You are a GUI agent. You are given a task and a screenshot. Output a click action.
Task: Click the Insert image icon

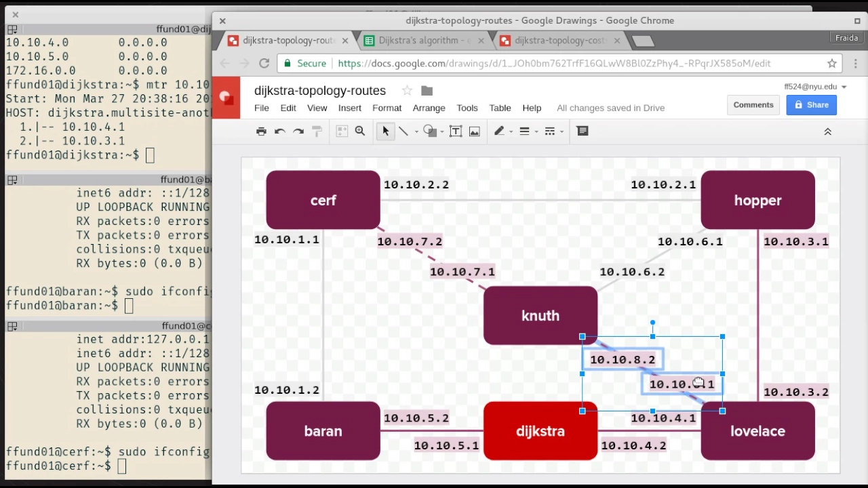point(475,131)
